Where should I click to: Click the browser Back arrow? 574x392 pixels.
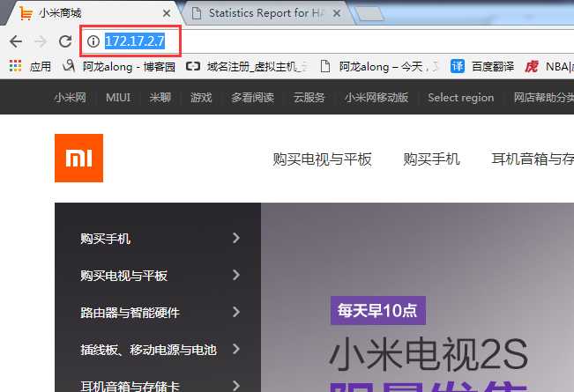[x=16, y=41]
